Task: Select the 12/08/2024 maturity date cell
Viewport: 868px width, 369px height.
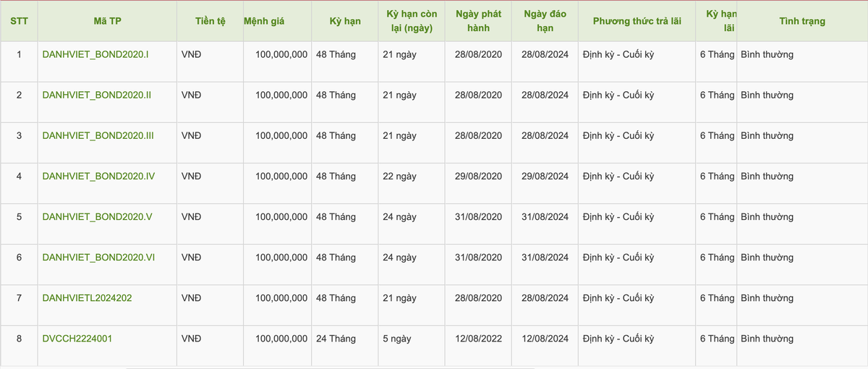Action: coord(545,339)
